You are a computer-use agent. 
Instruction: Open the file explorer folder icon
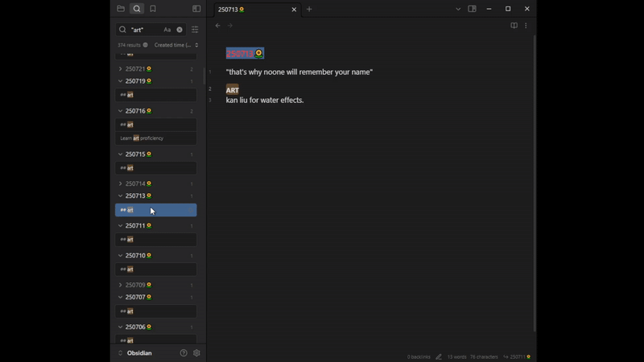click(121, 9)
